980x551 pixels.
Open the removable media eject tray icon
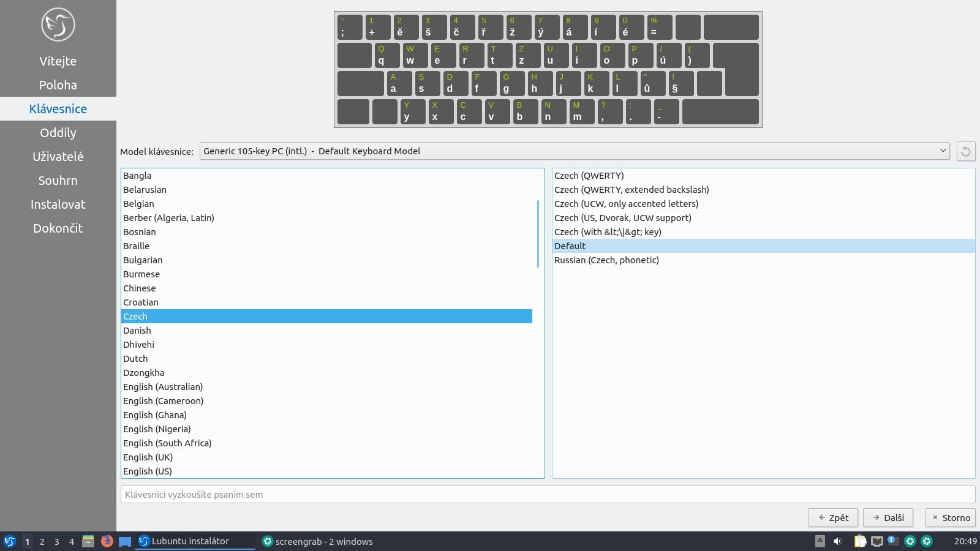click(820, 541)
